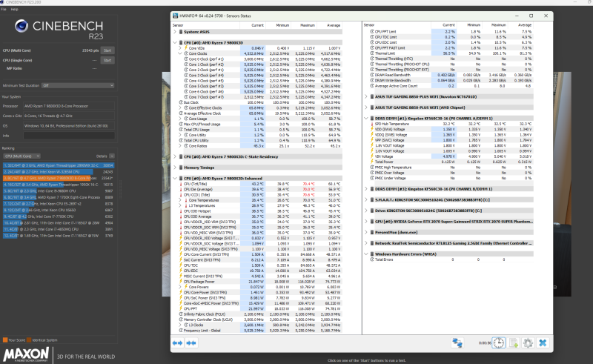
Task: Click the HWiNFO app icon in the title bar
Action: tap(175, 16)
